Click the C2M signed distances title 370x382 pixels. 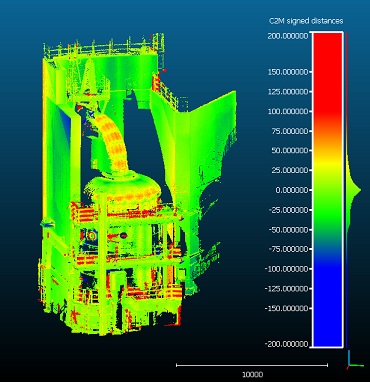(x=306, y=21)
